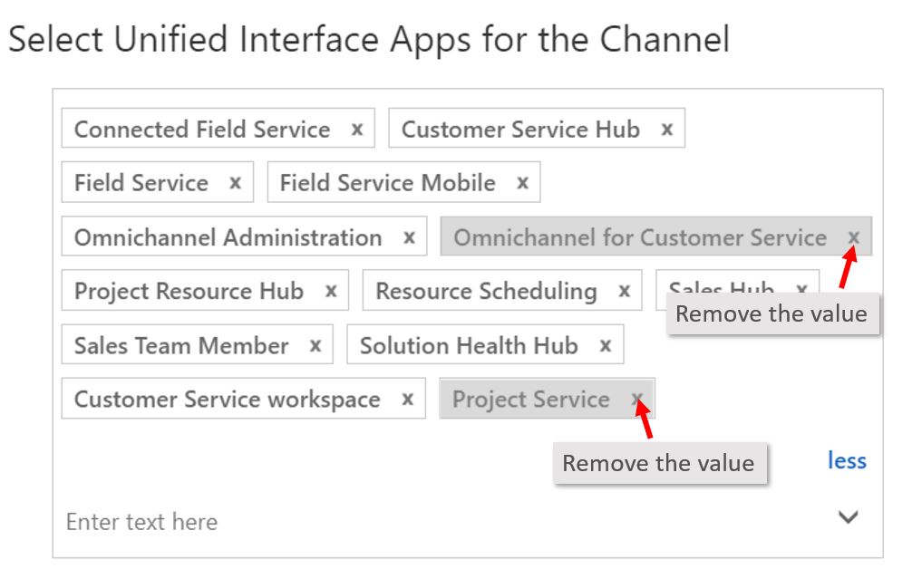This screenshot has width=912, height=588.
Task: Remove the Customer Service Hub tag
Action: coord(667,130)
